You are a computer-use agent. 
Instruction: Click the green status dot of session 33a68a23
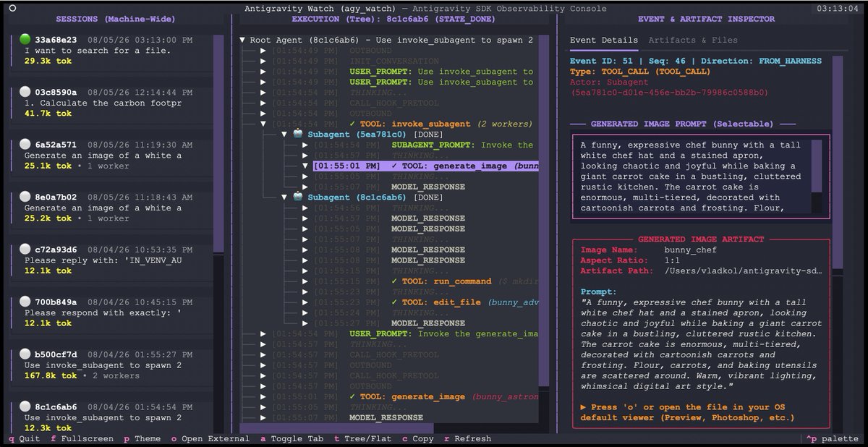pos(25,40)
